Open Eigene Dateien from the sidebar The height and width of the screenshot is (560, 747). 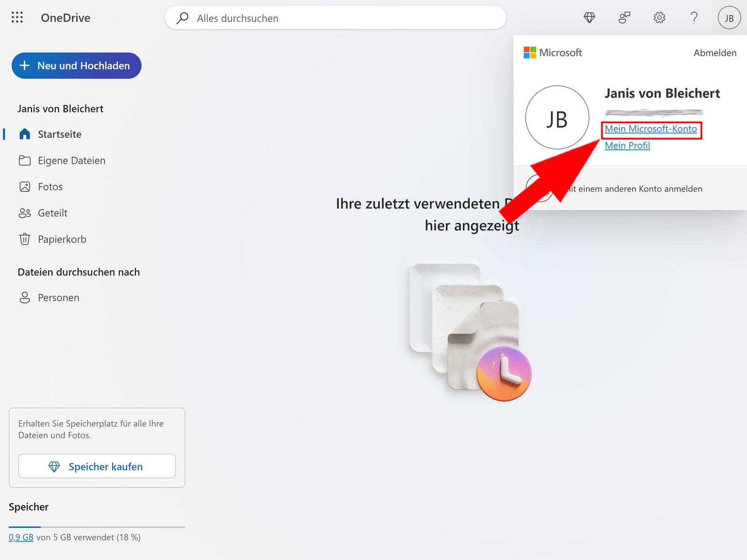tap(71, 160)
